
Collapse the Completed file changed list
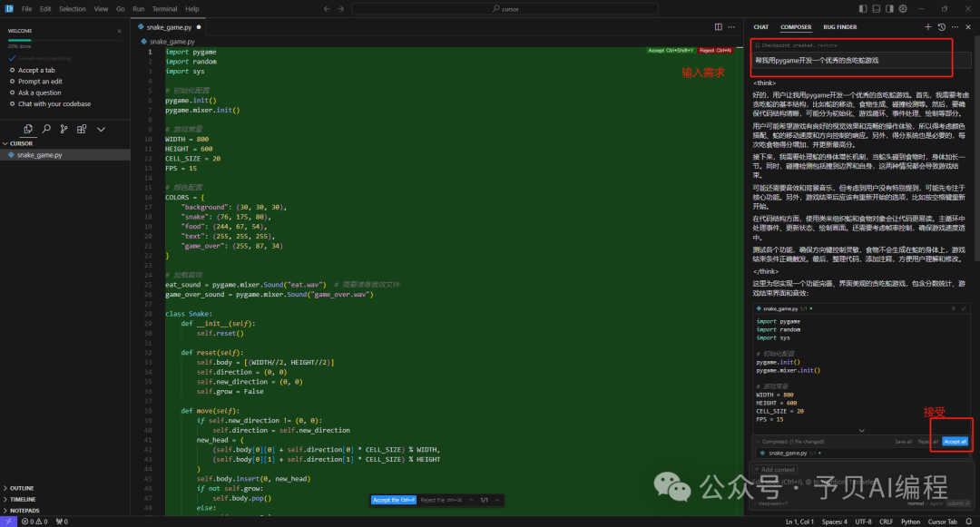[x=758, y=442]
